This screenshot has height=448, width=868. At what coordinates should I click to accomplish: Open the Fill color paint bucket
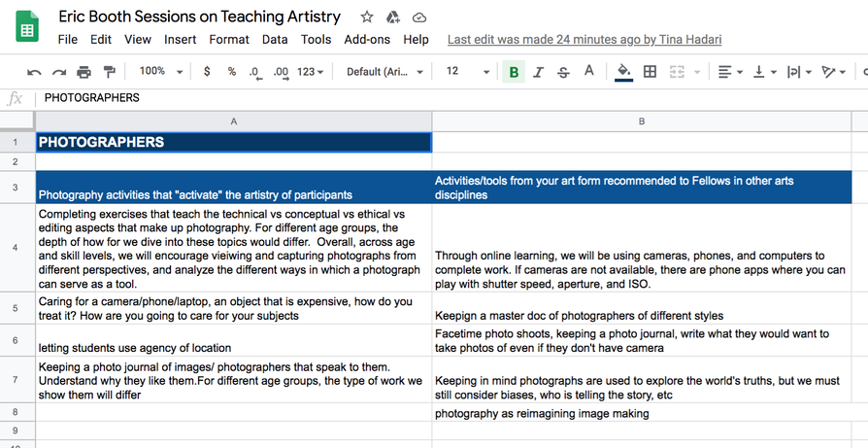point(624,72)
